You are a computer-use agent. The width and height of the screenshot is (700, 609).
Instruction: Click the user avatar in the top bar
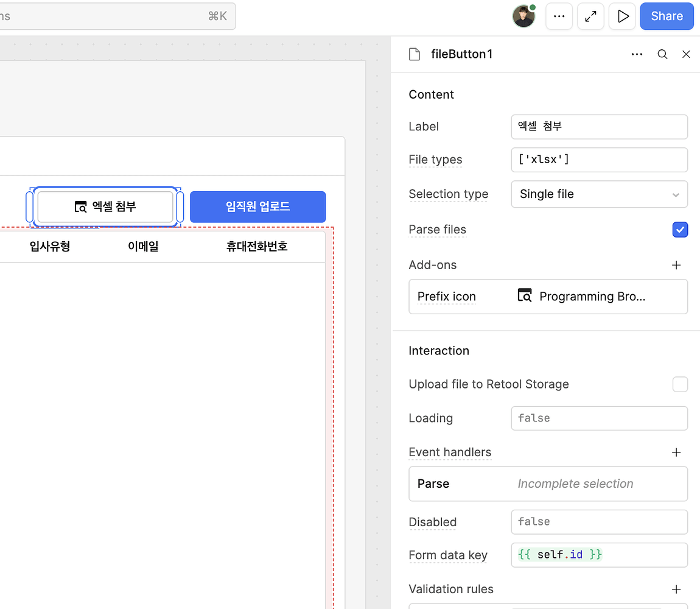pyautogui.click(x=523, y=16)
